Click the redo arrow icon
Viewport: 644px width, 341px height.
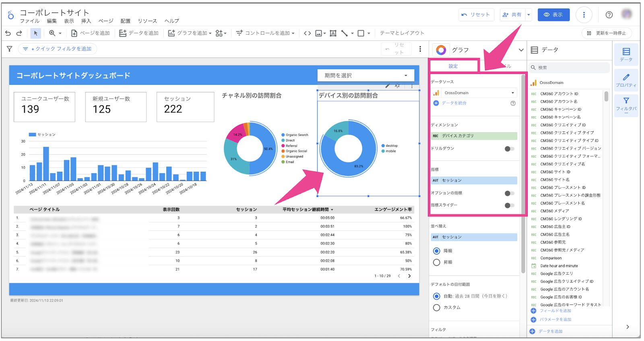click(x=19, y=33)
